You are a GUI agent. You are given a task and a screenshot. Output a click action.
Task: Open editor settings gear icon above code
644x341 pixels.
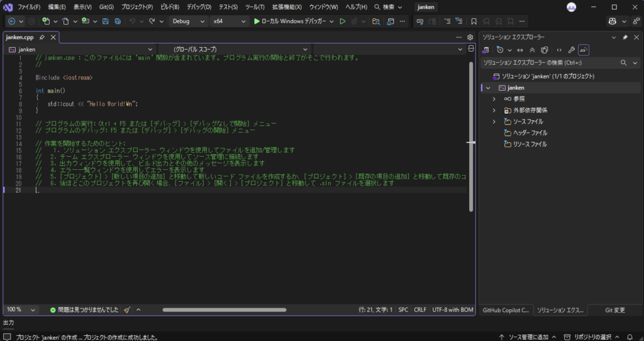tap(470, 37)
